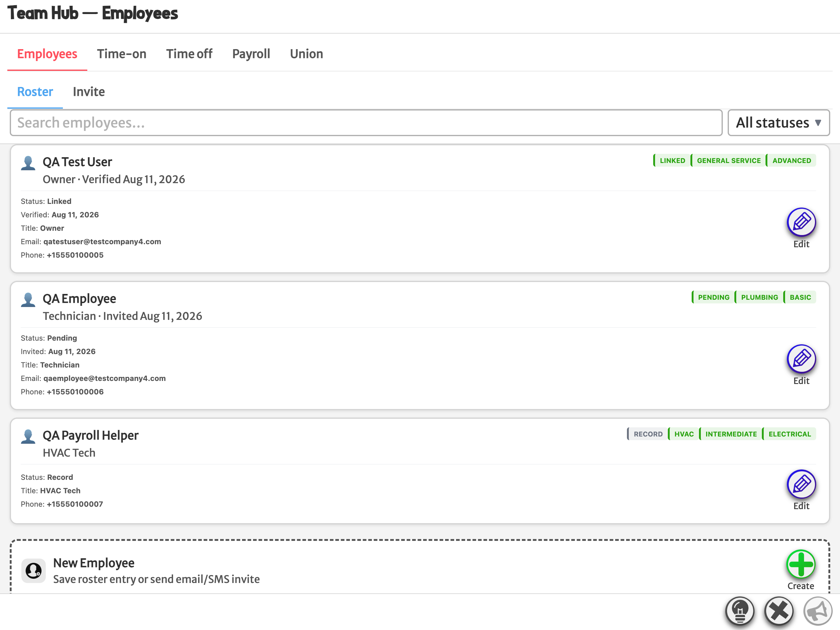
Task: Click 'Status: Record' line
Action: (47, 477)
